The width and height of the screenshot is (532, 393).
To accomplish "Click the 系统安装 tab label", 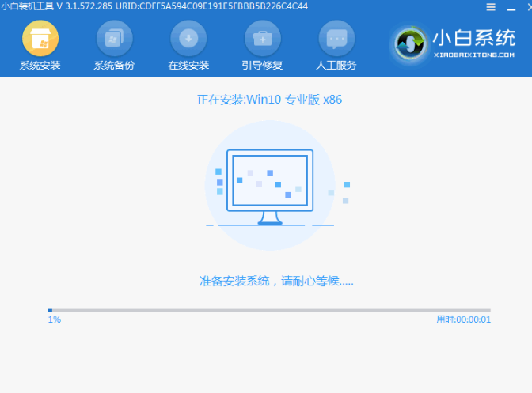I will 40,65.
